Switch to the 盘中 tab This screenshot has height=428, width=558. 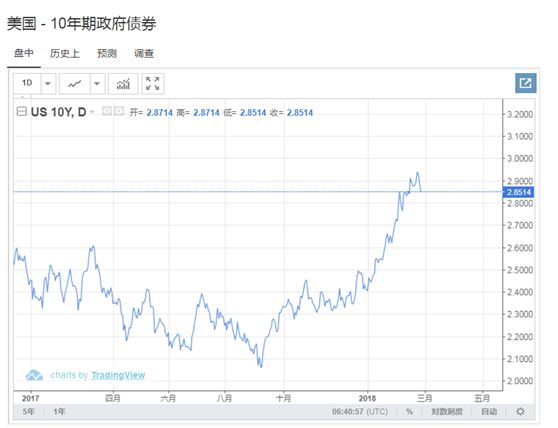click(24, 53)
